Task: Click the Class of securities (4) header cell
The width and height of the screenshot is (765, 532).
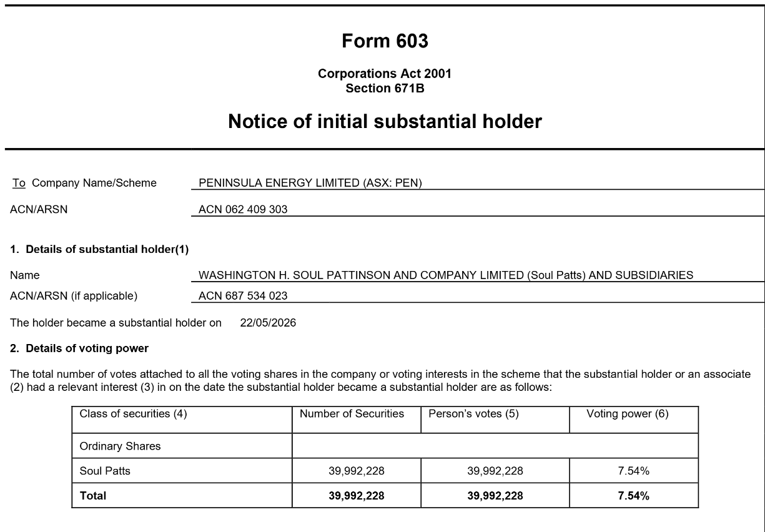Action: (x=182, y=420)
